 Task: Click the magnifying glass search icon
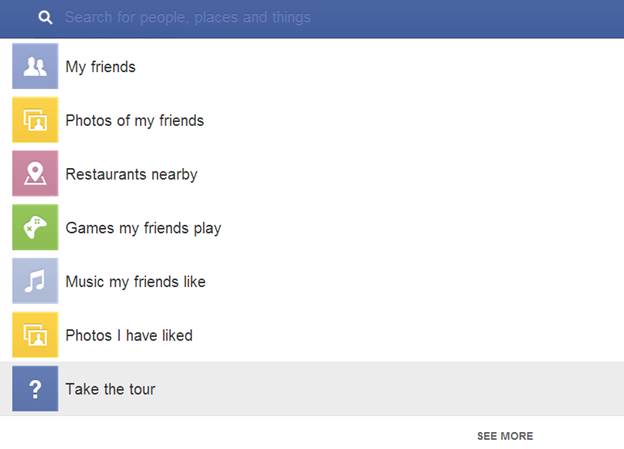(x=45, y=17)
